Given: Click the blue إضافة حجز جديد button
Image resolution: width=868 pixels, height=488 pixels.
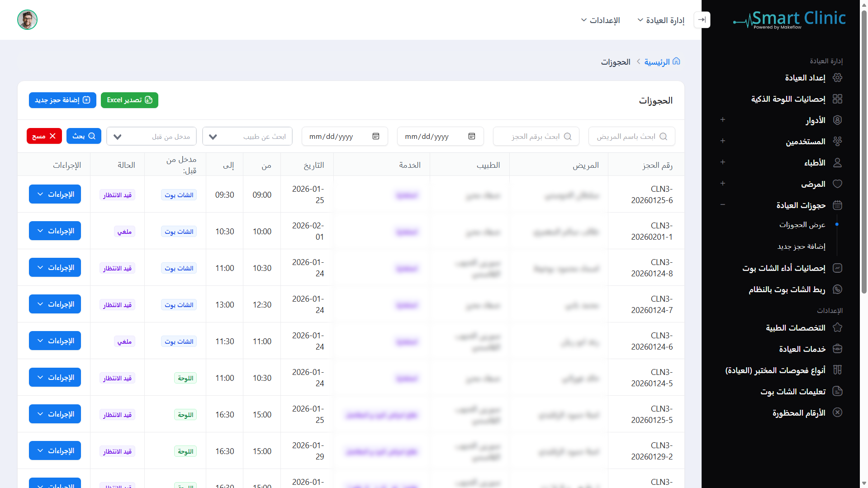Looking at the screenshot, I should pyautogui.click(x=62, y=100).
